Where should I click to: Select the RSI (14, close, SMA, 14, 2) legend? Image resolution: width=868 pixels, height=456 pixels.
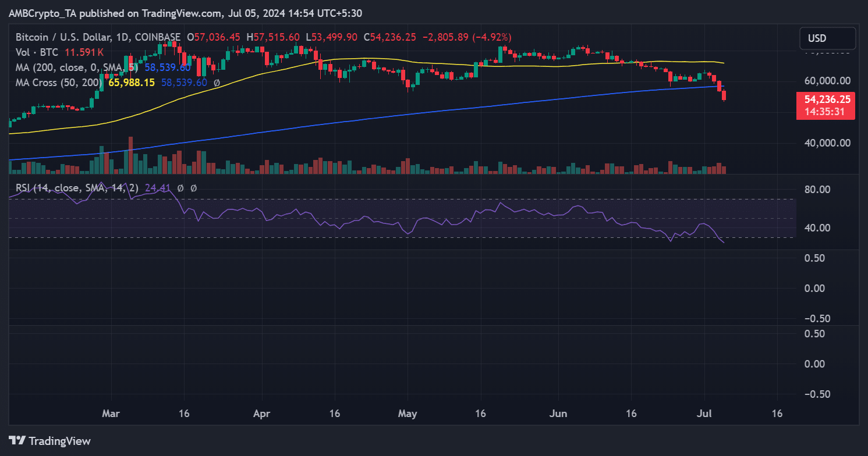tap(77, 188)
